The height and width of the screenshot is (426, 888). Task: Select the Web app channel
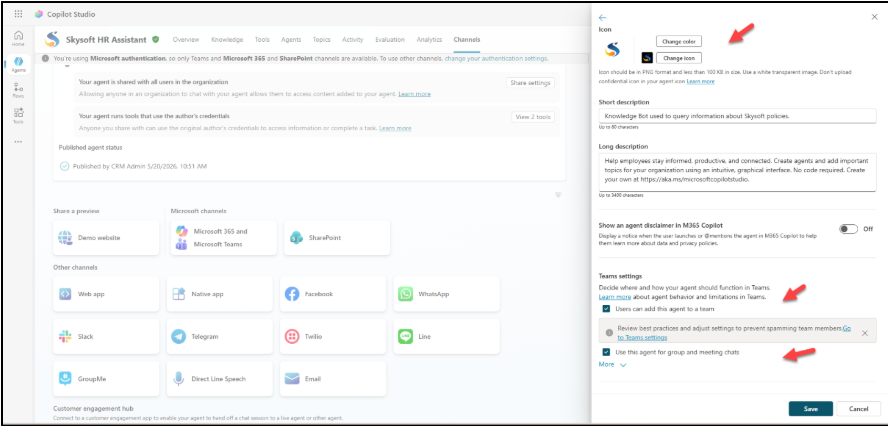106,294
